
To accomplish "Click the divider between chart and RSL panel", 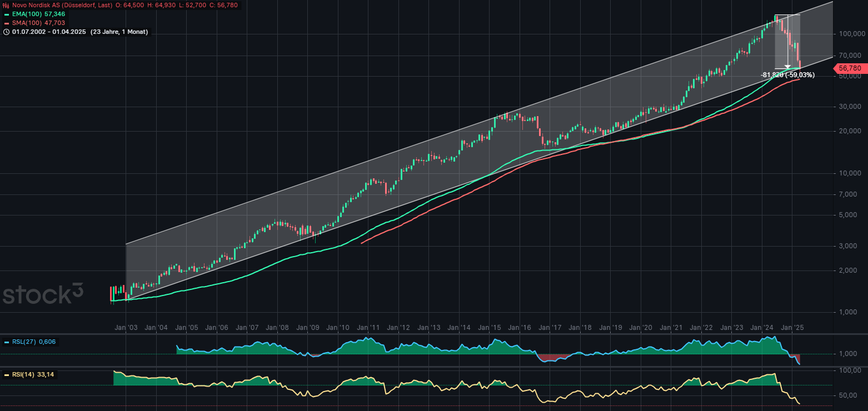I will (x=433, y=334).
